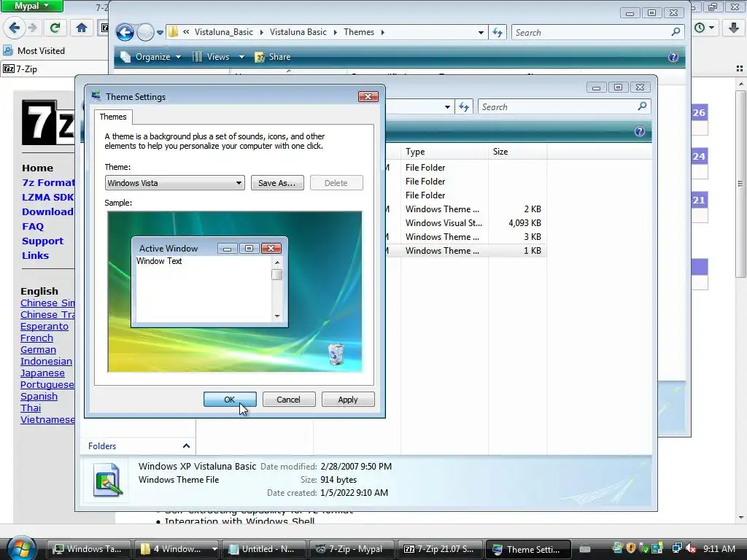Screen dimensions: 747x560
Task: Click Recycle Bin in the theme sample preview
Action: coord(336,354)
